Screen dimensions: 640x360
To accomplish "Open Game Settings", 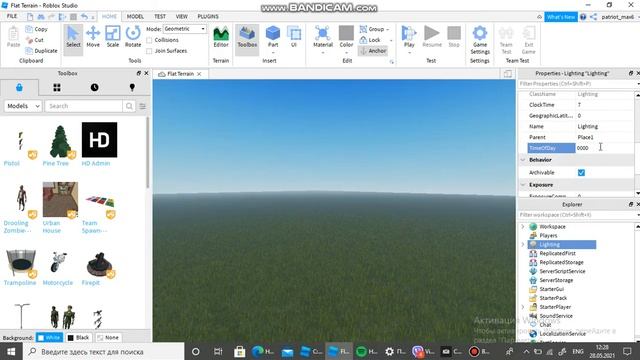I will [480, 40].
